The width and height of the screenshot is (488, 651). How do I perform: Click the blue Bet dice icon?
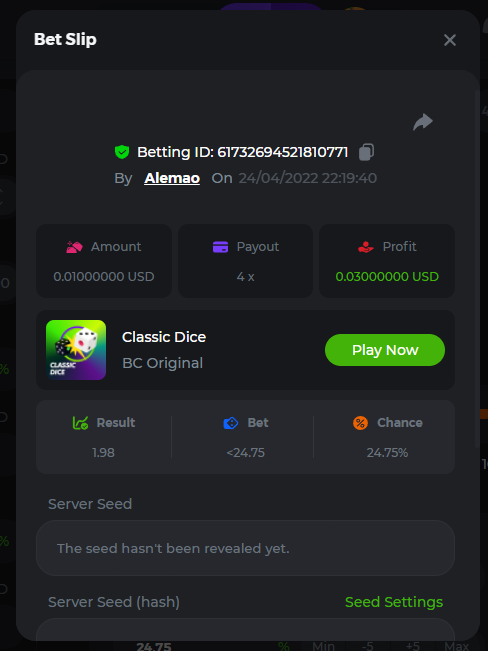tap(231, 423)
